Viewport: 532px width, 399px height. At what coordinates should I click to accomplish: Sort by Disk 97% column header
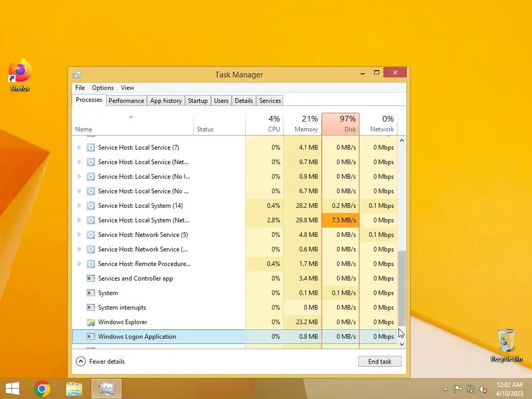click(341, 124)
